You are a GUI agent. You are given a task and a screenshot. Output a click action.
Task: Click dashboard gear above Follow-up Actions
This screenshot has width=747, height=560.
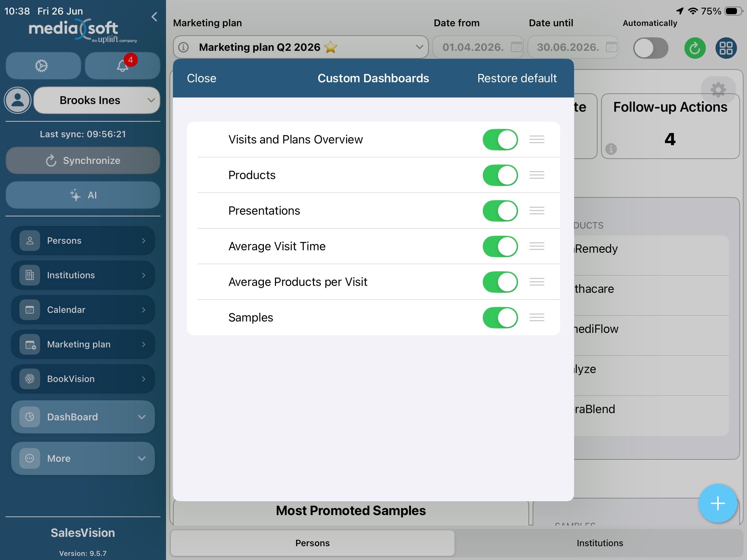[x=718, y=90]
